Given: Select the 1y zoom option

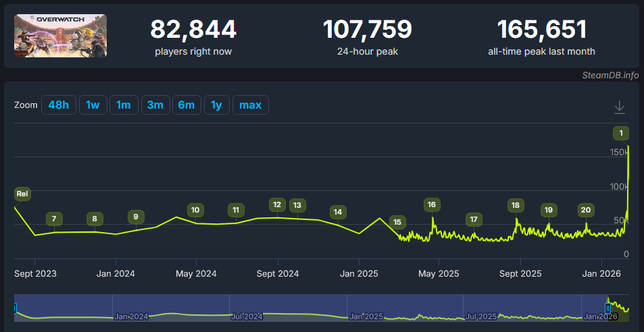Looking at the screenshot, I should [x=216, y=105].
